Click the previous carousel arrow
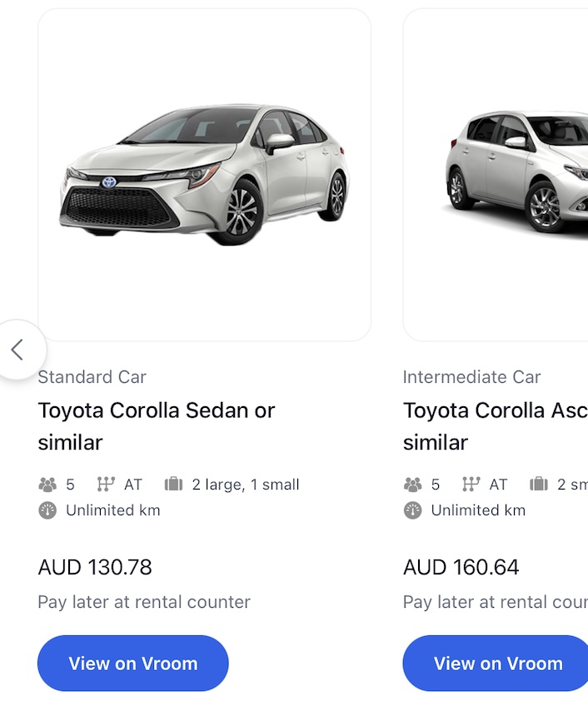The width and height of the screenshot is (588, 716). pyautogui.click(x=17, y=350)
